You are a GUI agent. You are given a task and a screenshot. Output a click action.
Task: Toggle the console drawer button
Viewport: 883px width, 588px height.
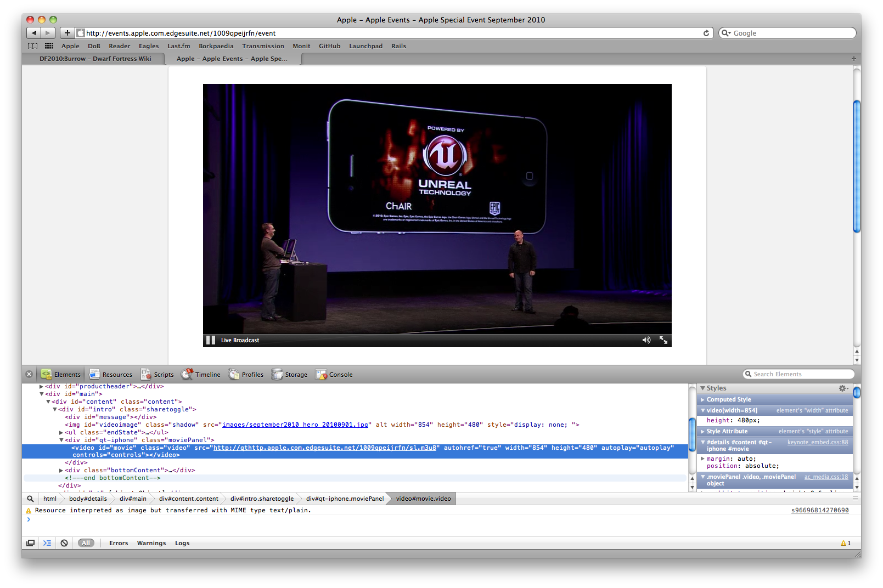tap(47, 543)
